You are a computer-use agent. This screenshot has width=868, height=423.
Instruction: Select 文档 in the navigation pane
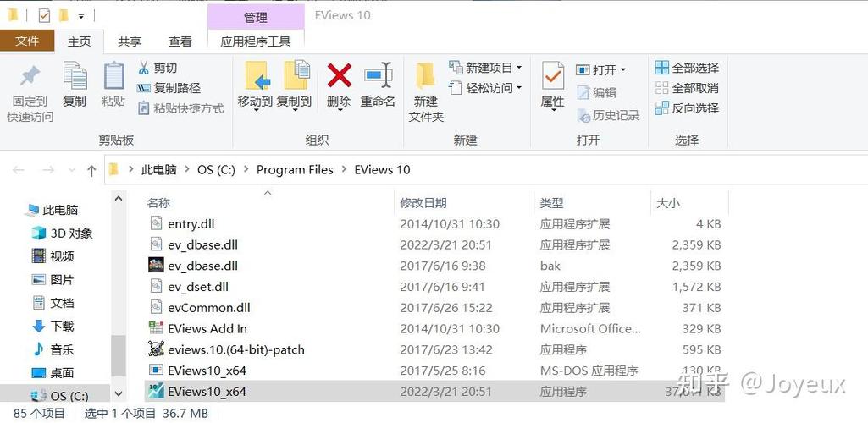pos(53,303)
